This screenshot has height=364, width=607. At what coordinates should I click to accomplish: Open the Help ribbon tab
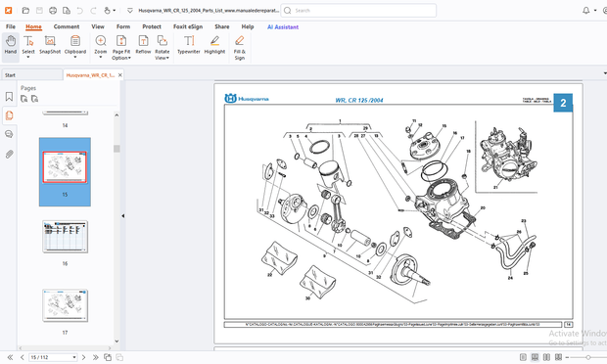click(x=248, y=26)
